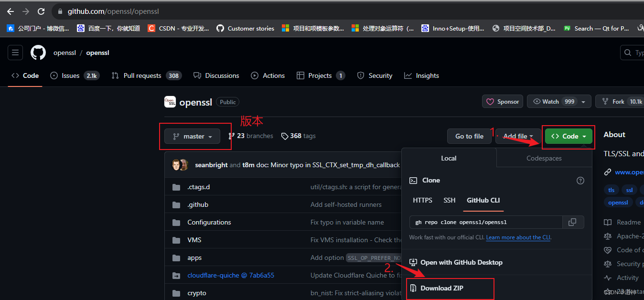Viewport: 644px width, 300px height.
Task: Open the .ctags.d folder
Action: 199,187
